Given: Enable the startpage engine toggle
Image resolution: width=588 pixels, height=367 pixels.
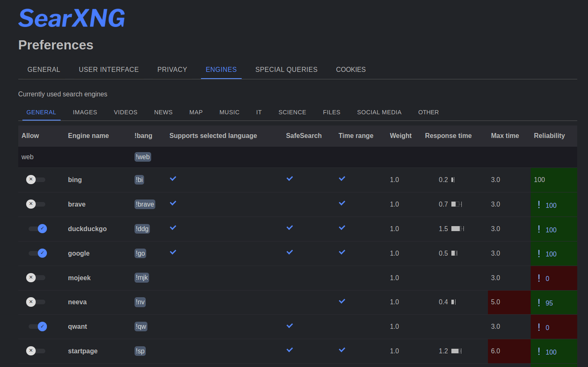Looking at the screenshot, I should (x=36, y=351).
